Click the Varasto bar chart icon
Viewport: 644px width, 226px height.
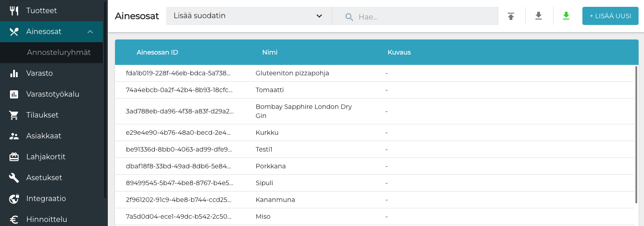coord(14,74)
